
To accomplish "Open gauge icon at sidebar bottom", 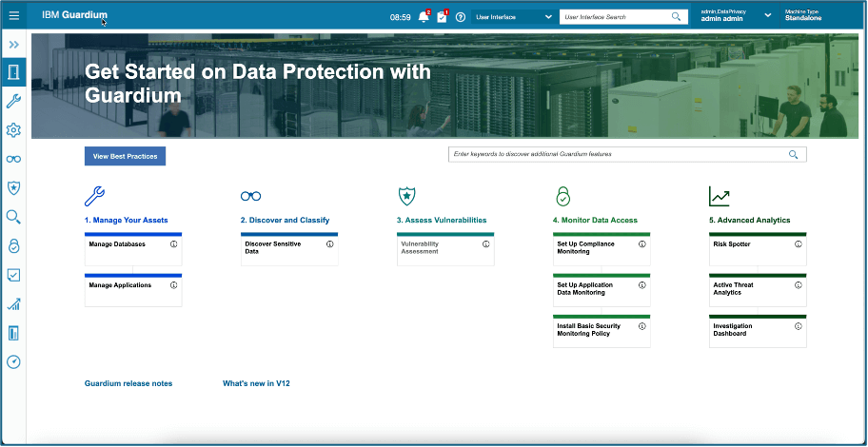I will click(14, 361).
